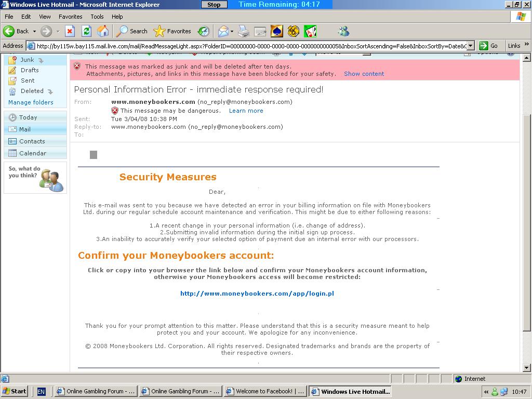Click the Edit page toolbar icon
Viewport: 532px width, 399px height.
(x=260, y=31)
